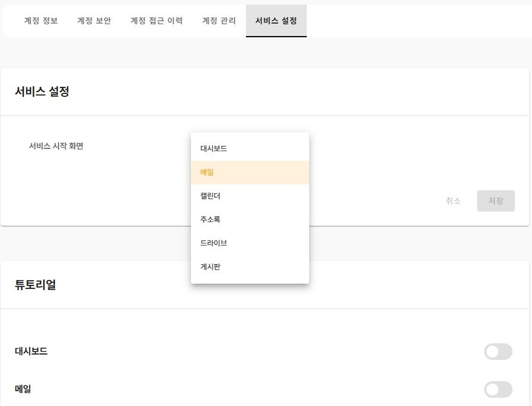Turn on the 메일 tutorial toggle

click(x=498, y=389)
